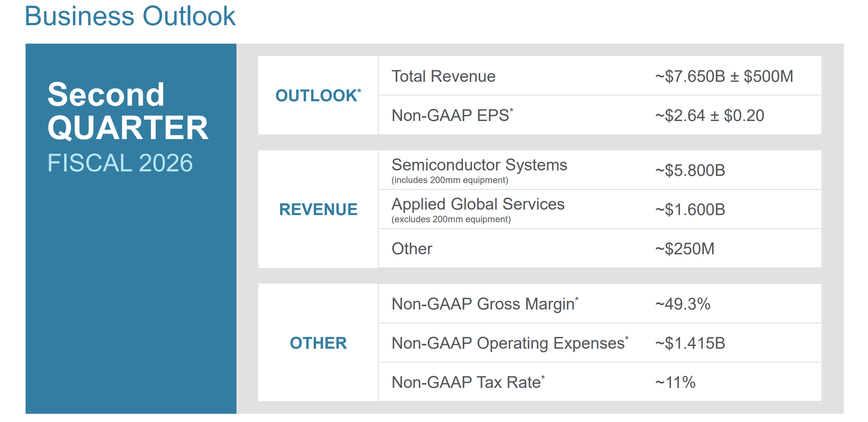Screen dimensions: 868x422
Task: Click the ~$1.415B operating expenses value
Action: pos(690,343)
